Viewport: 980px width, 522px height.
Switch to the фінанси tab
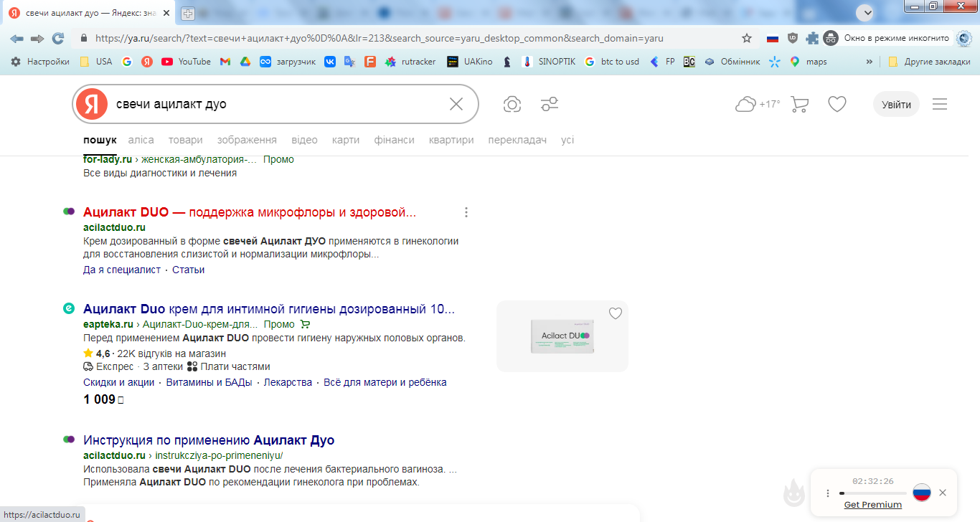click(394, 140)
